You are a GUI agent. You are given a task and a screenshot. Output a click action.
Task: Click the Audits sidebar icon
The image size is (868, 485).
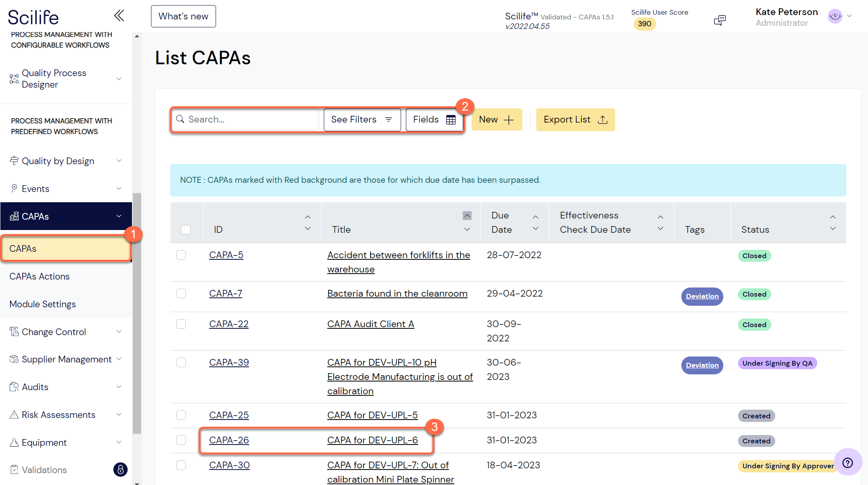pos(14,387)
